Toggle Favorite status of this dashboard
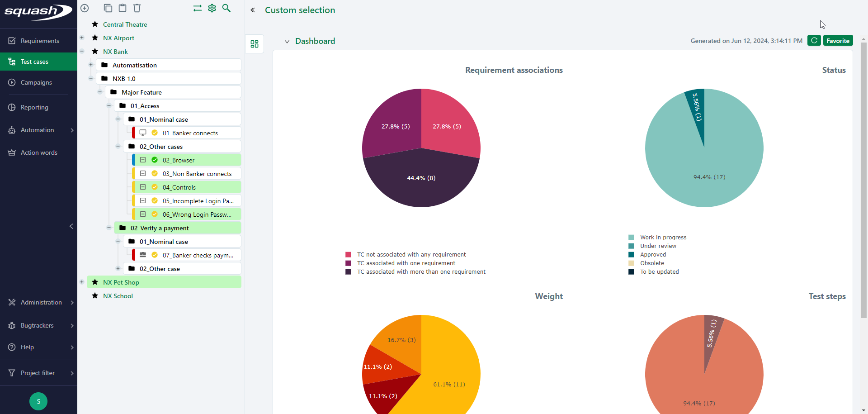The width and height of the screenshot is (868, 414). [838, 40]
